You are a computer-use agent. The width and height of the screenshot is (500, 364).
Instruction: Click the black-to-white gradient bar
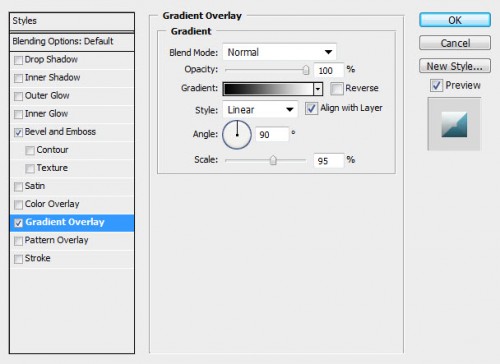pyautogui.click(x=268, y=89)
